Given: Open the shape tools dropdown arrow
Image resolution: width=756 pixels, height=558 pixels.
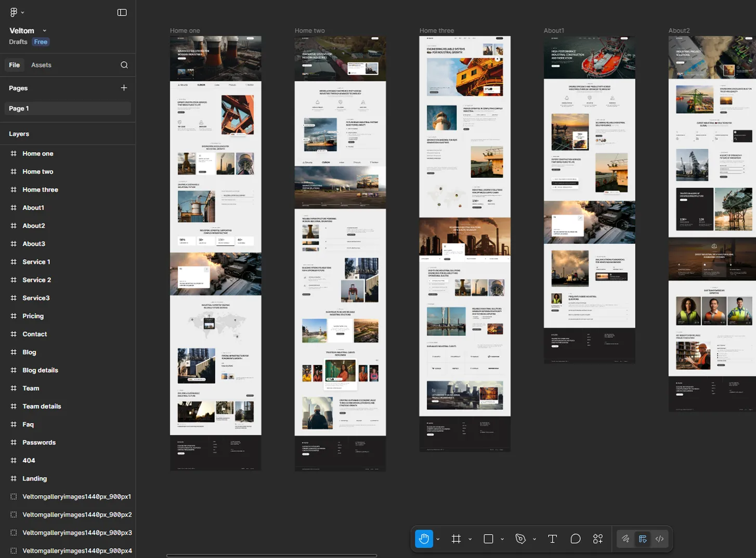Looking at the screenshot, I should click(502, 539).
